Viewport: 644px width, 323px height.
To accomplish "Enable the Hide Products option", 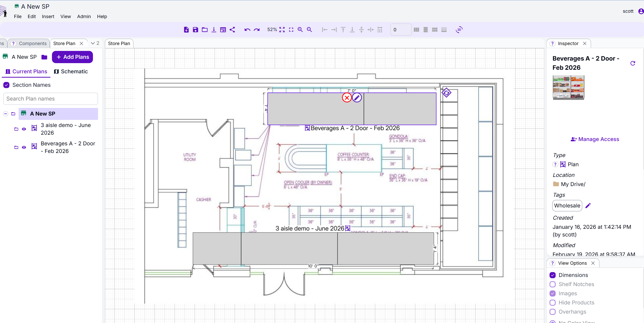I will pos(553,303).
